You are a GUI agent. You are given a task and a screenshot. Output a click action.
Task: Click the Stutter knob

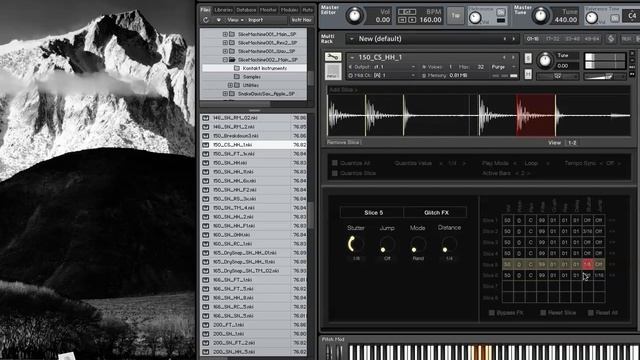[x=356, y=244]
